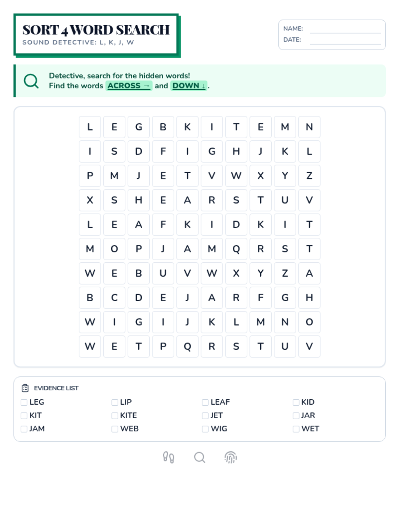
Task: Click the Sort 4 Word Search title
Action: point(96,30)
